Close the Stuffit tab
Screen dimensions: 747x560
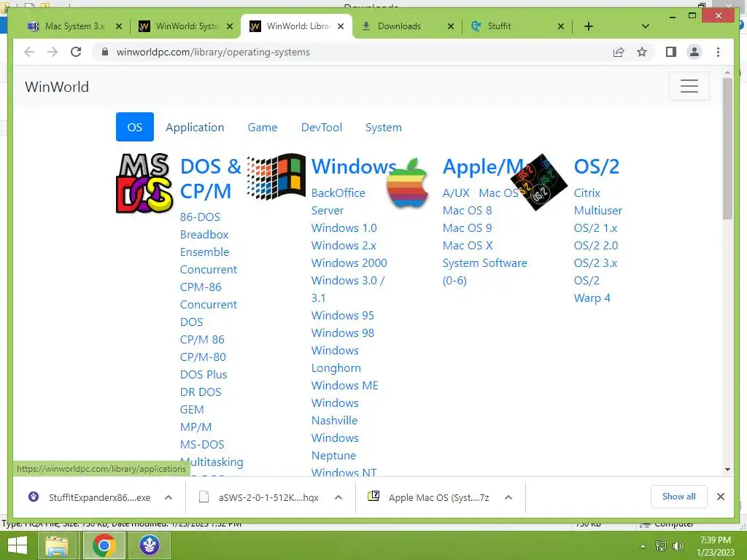pos(561,26)
